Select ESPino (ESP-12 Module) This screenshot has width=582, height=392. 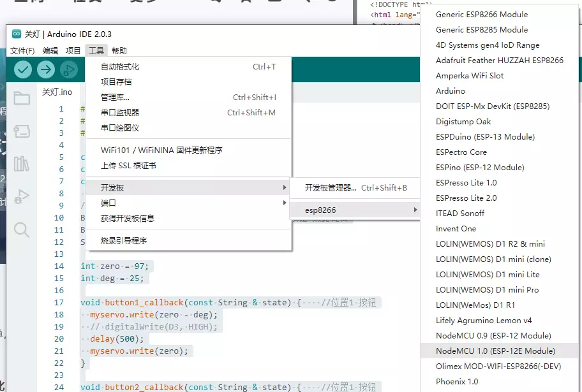(501, 168)
